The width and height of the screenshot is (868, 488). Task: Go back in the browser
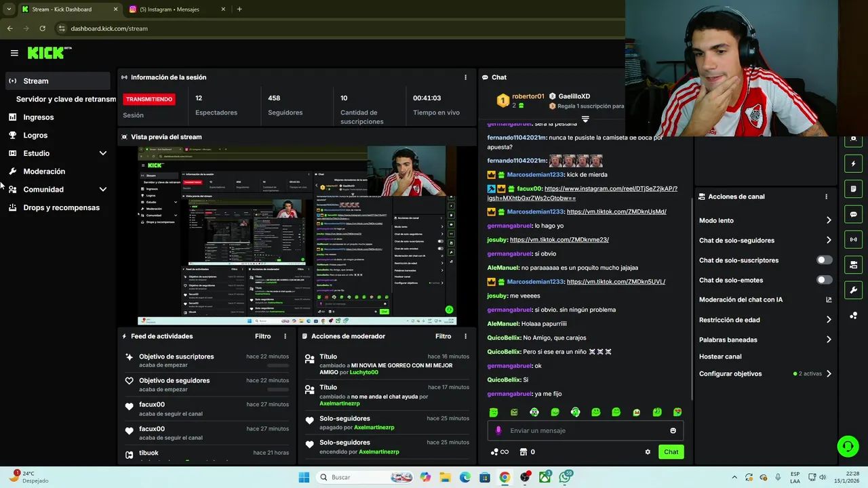coord(9,28)
